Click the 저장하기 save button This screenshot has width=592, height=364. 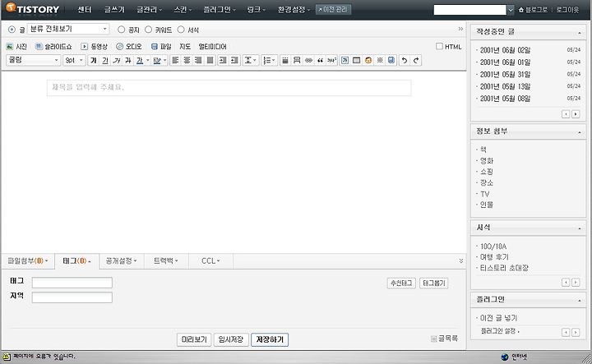(270, 339)
